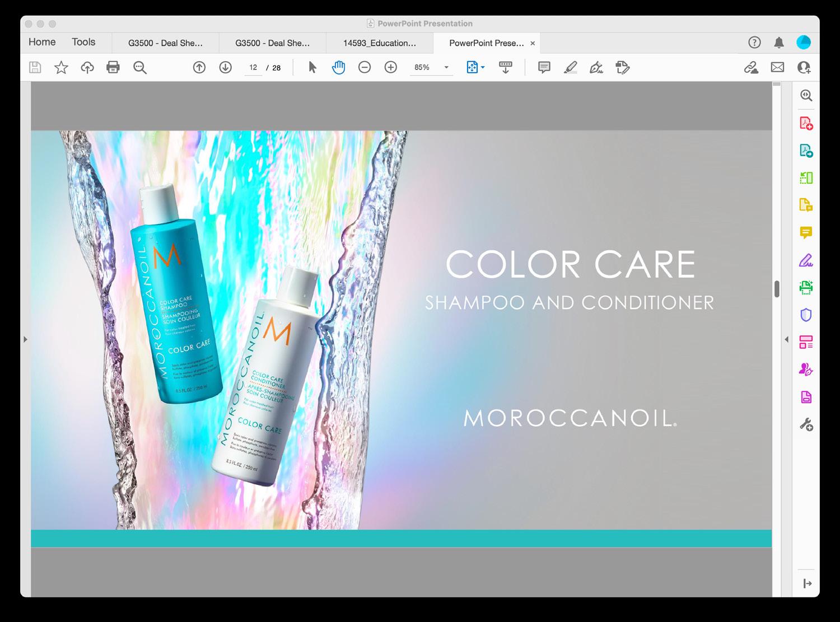Activate the Hand pan tool
Screen dimensions: 840x622
(338, 68)
